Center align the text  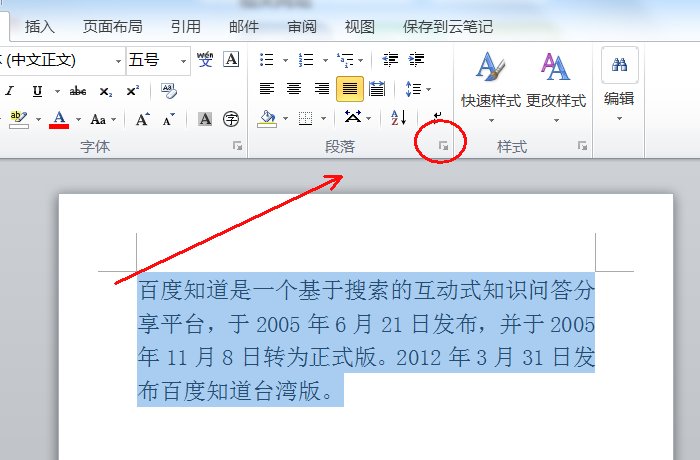[x=294, y=89]
